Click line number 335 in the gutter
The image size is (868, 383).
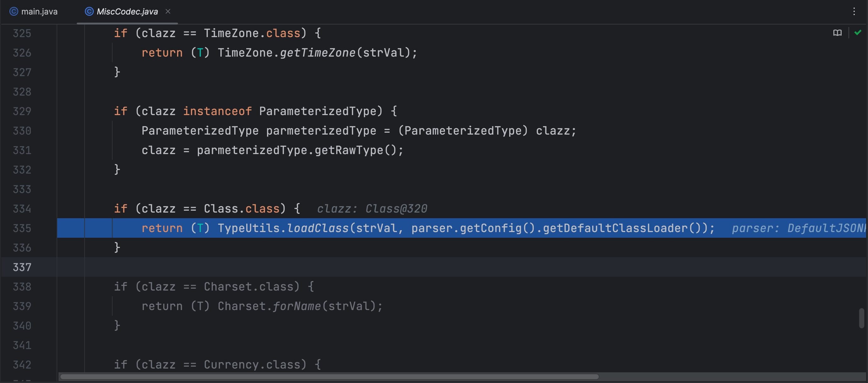point(22,228)
